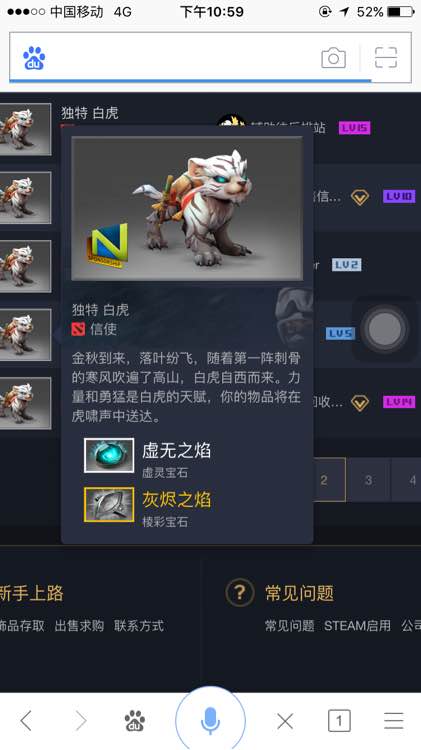Select the 虚无之焰 gem icon

pos(109,455)
